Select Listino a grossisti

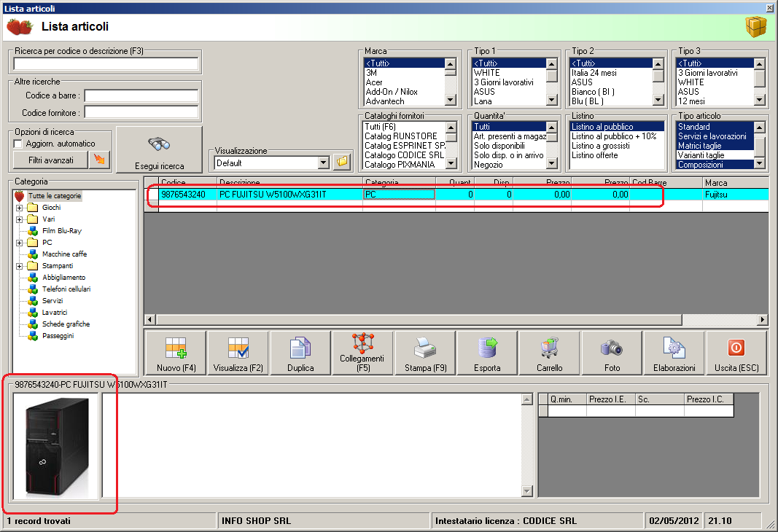[x=618, y=146]
